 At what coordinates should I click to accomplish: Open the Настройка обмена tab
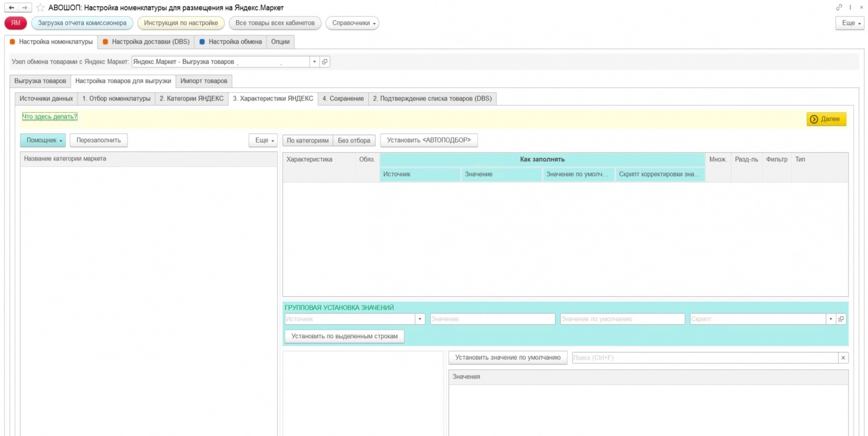click(x=231, y=42)
